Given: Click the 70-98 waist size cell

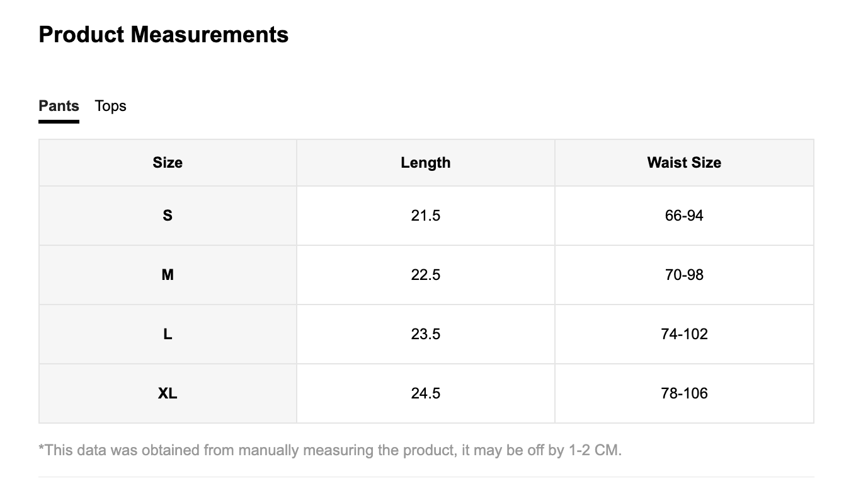Looking at the screenshot, I should click(x=684, y=275).
